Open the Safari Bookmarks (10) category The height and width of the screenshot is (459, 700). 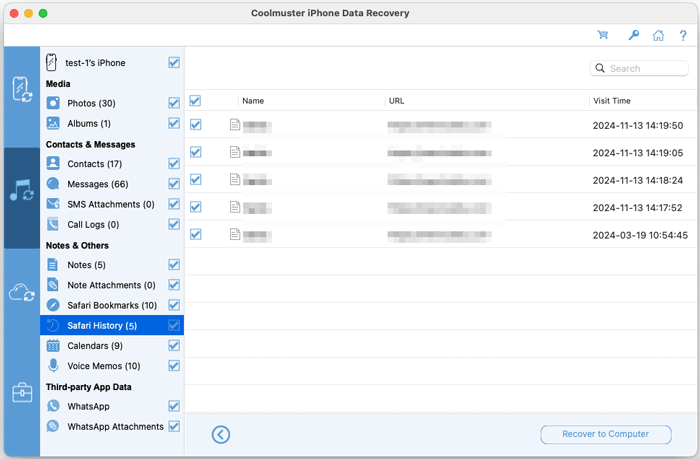112,305
